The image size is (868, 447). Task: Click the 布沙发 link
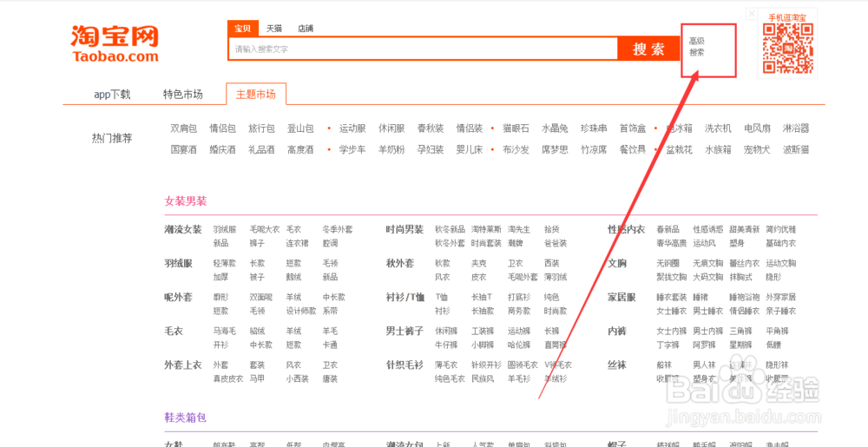click(x=516, y=149)
